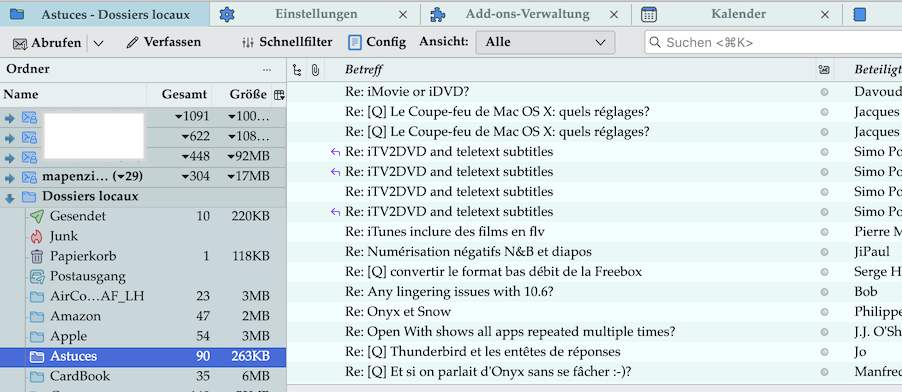Expand the account with 622 messages
The height and width of the screenshot is (392, 902).
coord(10,138)
